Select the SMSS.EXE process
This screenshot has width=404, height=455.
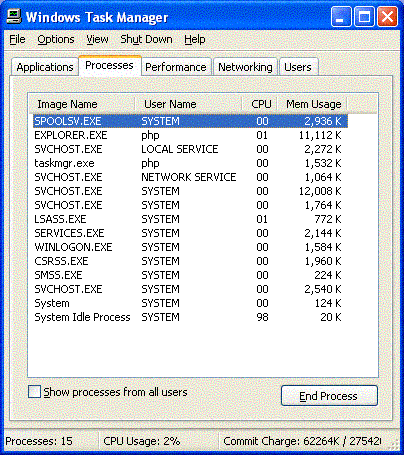(x=190, y=275)
